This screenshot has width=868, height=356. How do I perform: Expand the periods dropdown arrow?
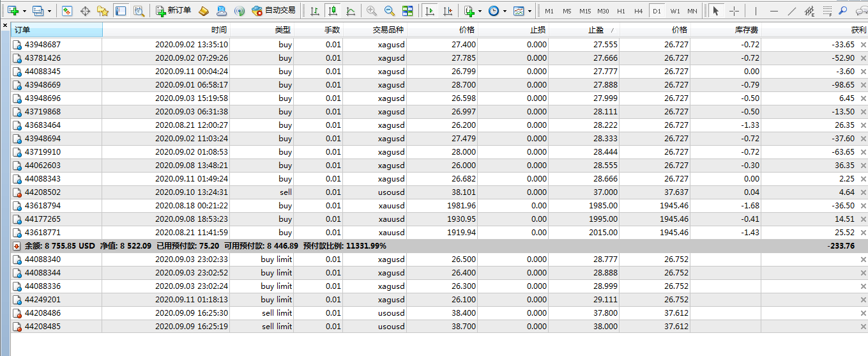click(x=505, y=11)
